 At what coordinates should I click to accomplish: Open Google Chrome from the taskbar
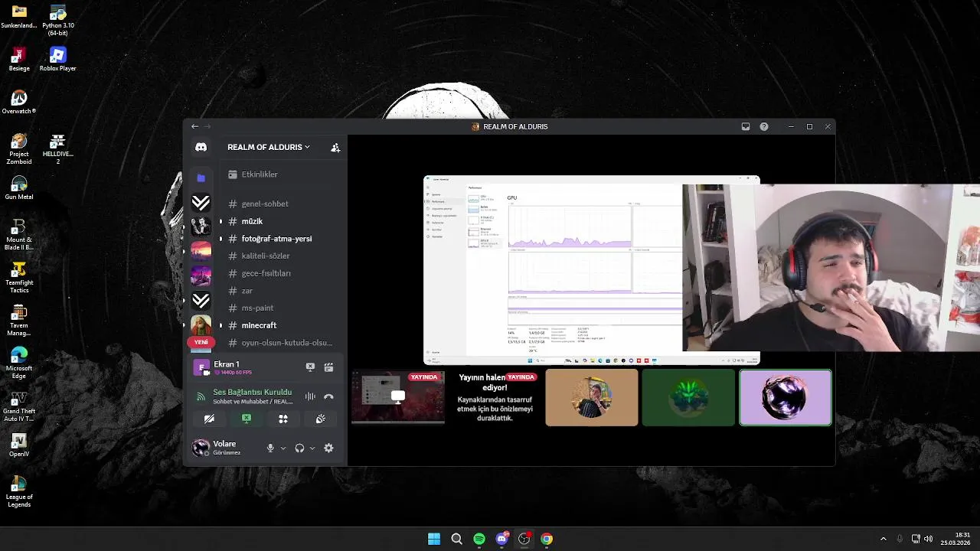coord(547,539)
